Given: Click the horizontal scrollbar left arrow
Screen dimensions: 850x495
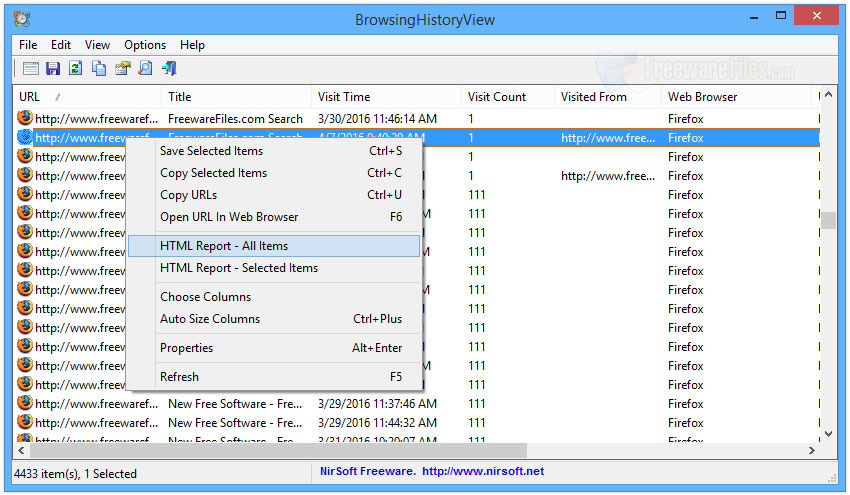Looking at the screenshot, I should 21,450.
